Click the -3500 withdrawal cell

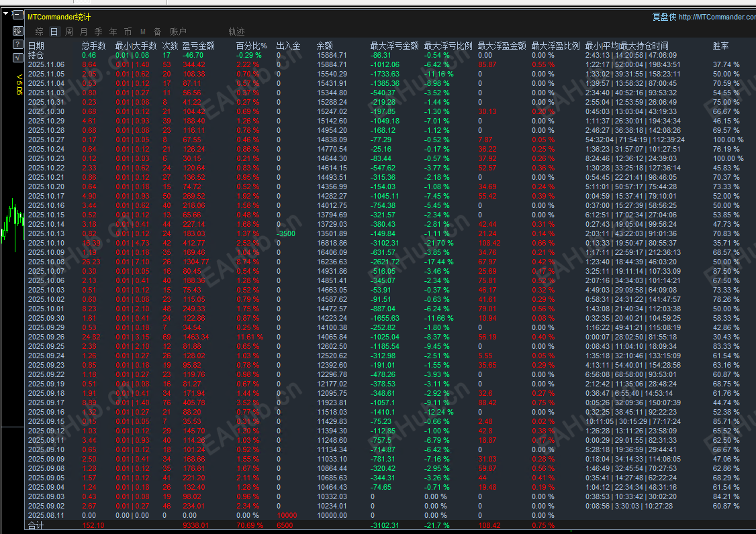point(286,233)
